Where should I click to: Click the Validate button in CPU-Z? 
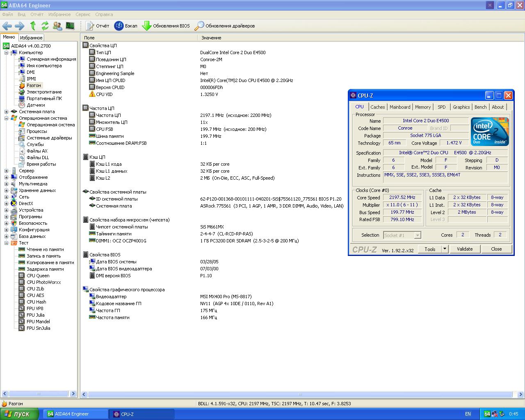coord(464,249)
